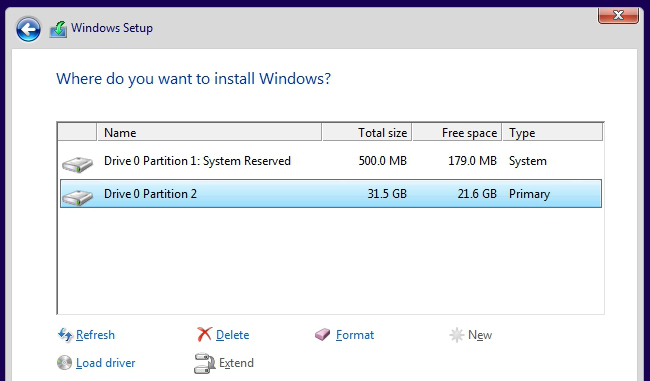Choose the Format link
This screenshot has width=650, height=381.
[x=355, y=335]
